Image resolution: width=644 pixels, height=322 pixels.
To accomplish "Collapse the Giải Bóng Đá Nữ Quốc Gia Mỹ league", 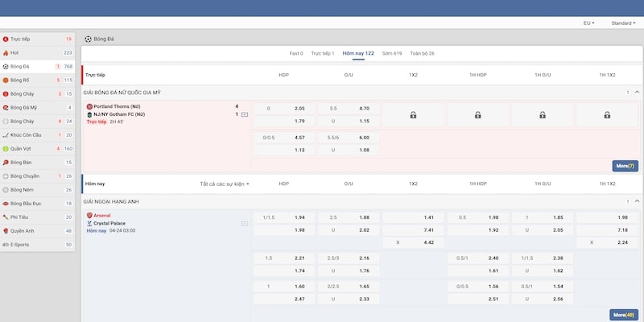I will pos(637,93).
